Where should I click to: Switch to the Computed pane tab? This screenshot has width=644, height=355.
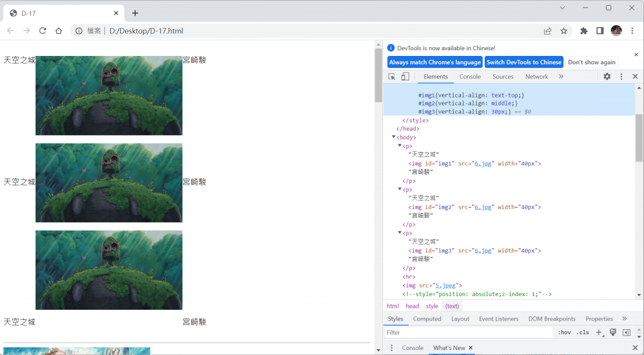[427, 319]
